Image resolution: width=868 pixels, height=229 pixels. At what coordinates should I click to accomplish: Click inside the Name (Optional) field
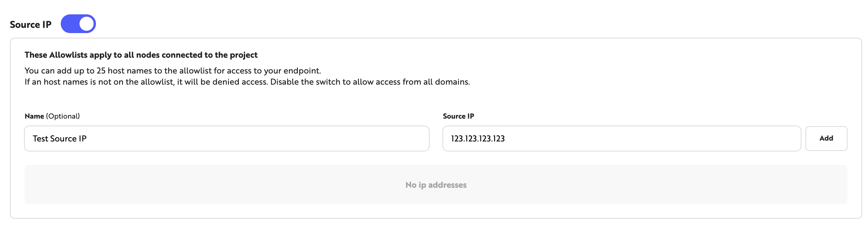(x=227, y=138)
